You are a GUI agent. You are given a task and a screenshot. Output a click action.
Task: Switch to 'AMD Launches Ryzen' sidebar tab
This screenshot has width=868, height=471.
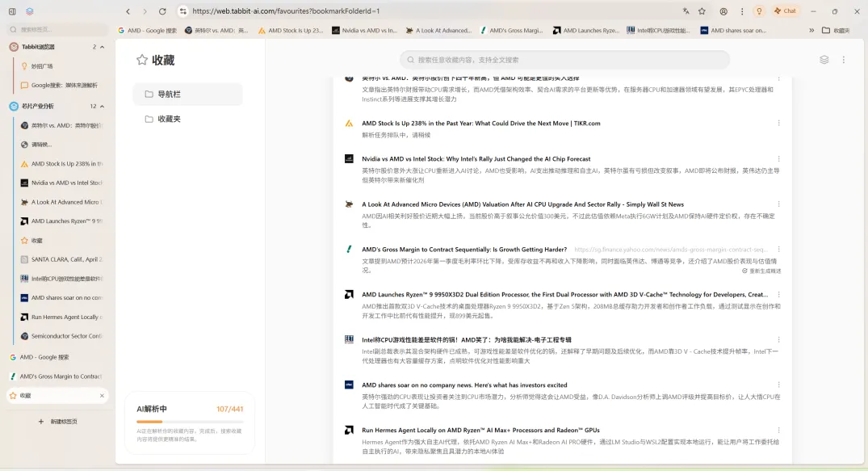click(x=61, y=221)
